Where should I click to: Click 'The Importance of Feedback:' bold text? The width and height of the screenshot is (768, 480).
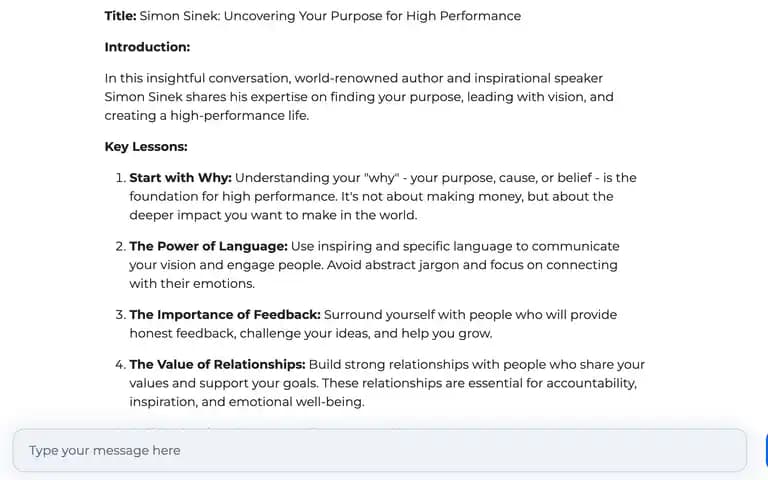point(225,315)
